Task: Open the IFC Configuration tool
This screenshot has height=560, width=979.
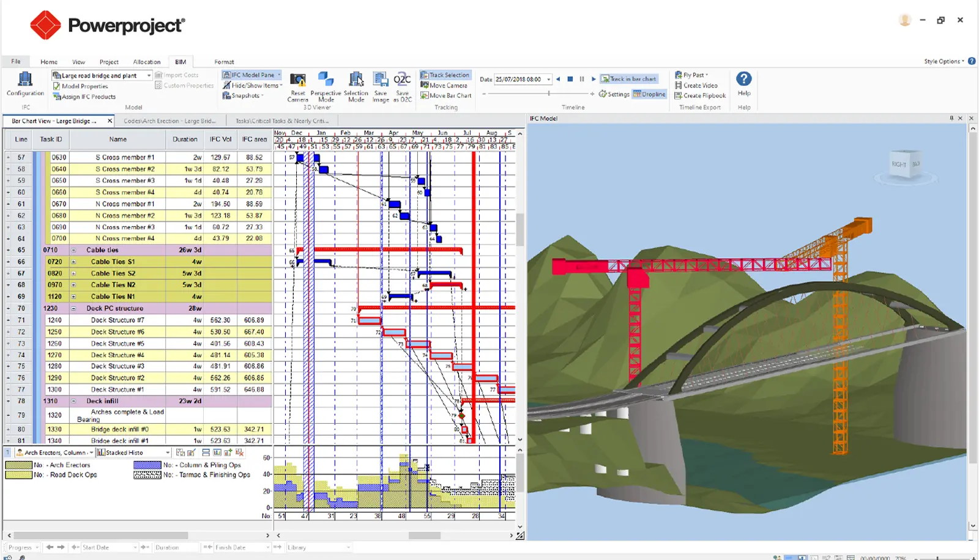Action: [24, 83]
